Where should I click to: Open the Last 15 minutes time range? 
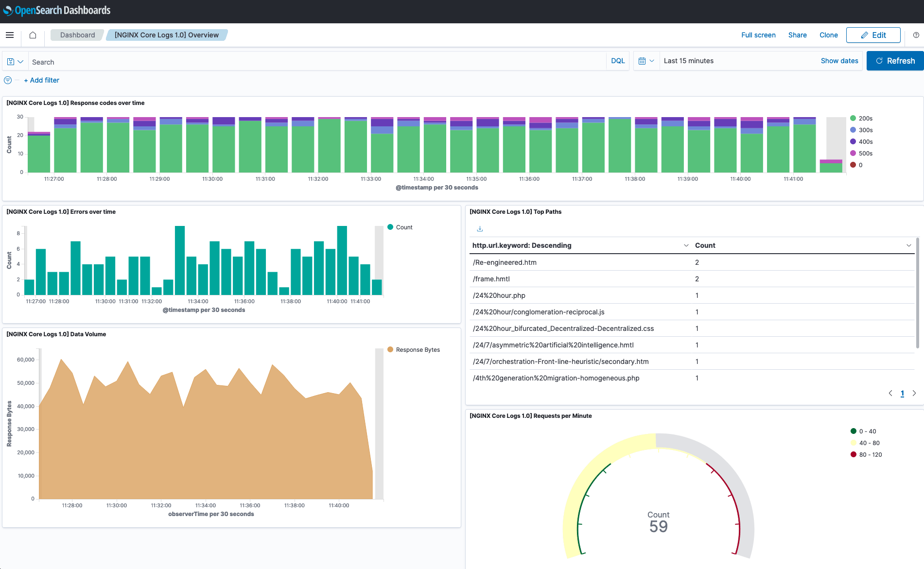[688, 61]
